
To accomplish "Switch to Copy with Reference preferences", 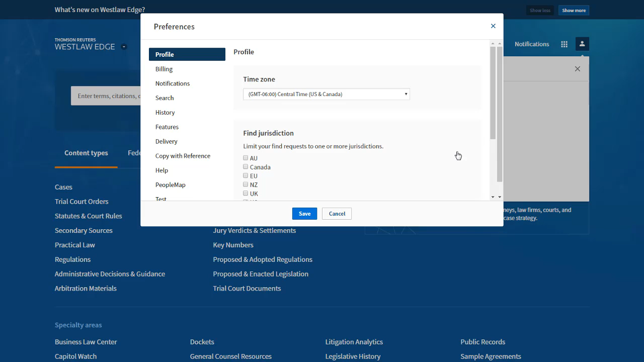I will pyautogui.click(x=183, y=156).
